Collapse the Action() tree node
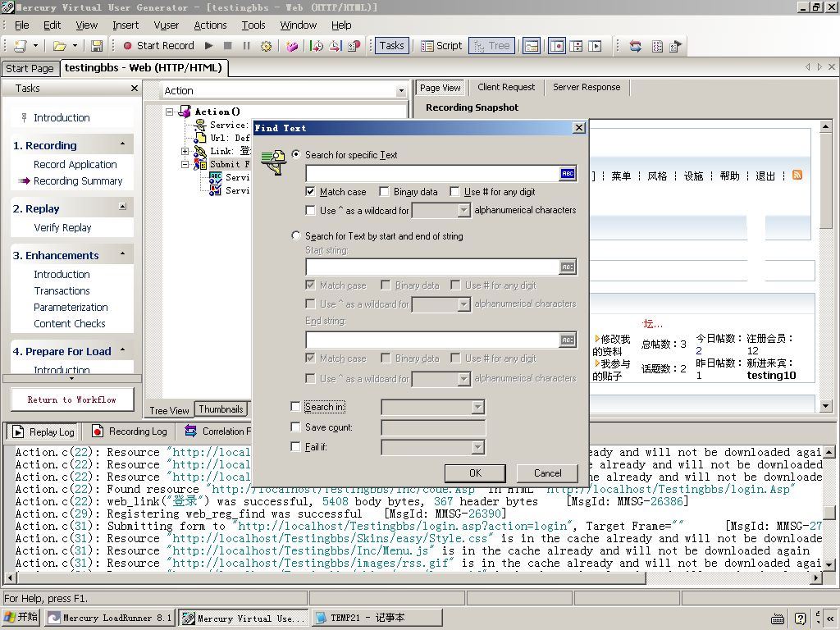The height and width of the screenshot is (630, 840). tap(169, 112)
